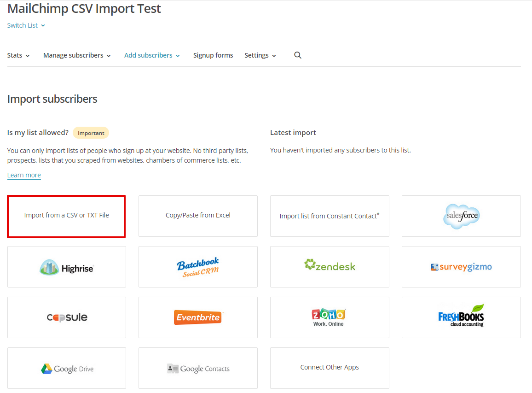Choose the SurveyGizmo integration
This screenshot has height=393, width=532.
click(461, 267)
